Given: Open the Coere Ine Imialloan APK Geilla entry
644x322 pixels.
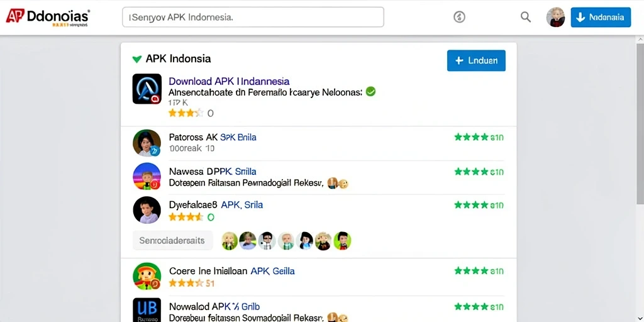Looking at the screenshot, I should [x=231, y=271].
